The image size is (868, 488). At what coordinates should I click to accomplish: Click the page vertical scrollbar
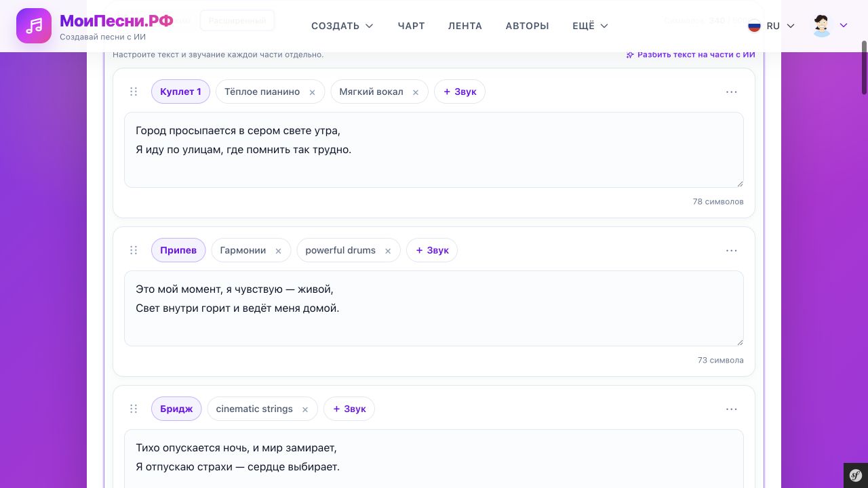864,68
